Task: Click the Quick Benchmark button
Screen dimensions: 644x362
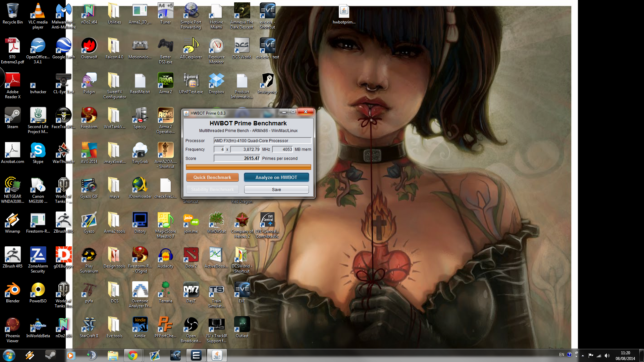Action: click(x=212, y=177)
